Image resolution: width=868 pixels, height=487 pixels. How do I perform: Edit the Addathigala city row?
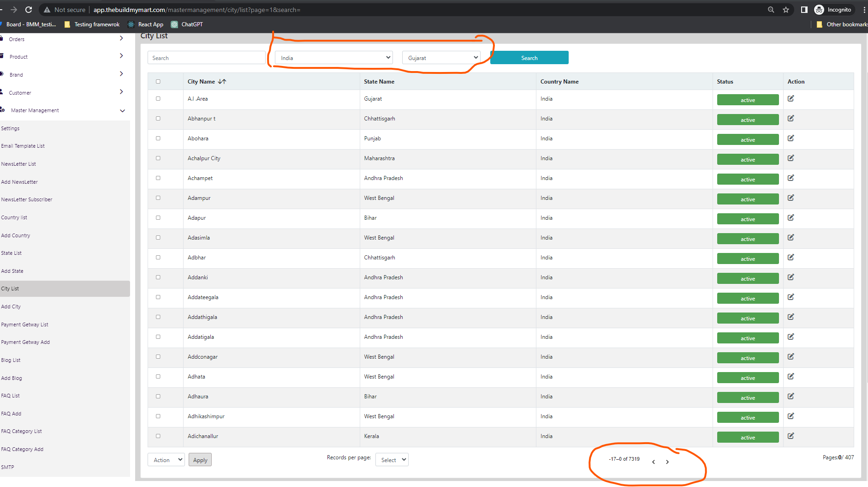(791, 317)
